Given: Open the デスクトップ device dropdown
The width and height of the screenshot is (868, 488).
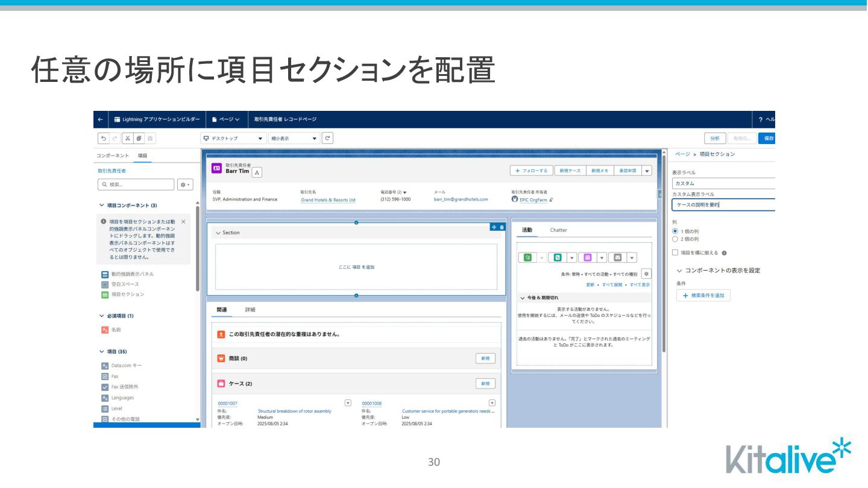Looking at the screenshot, I should pyautogui.click(x=233, y=138).
